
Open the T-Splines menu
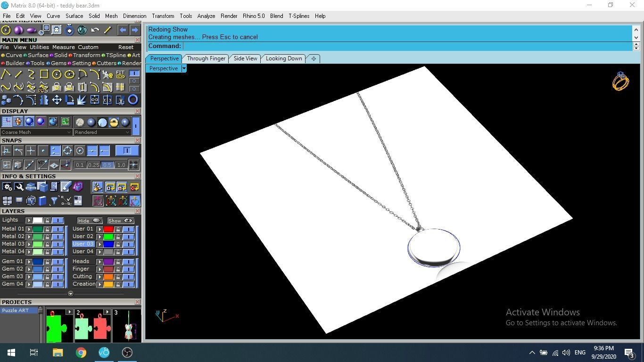299,16
